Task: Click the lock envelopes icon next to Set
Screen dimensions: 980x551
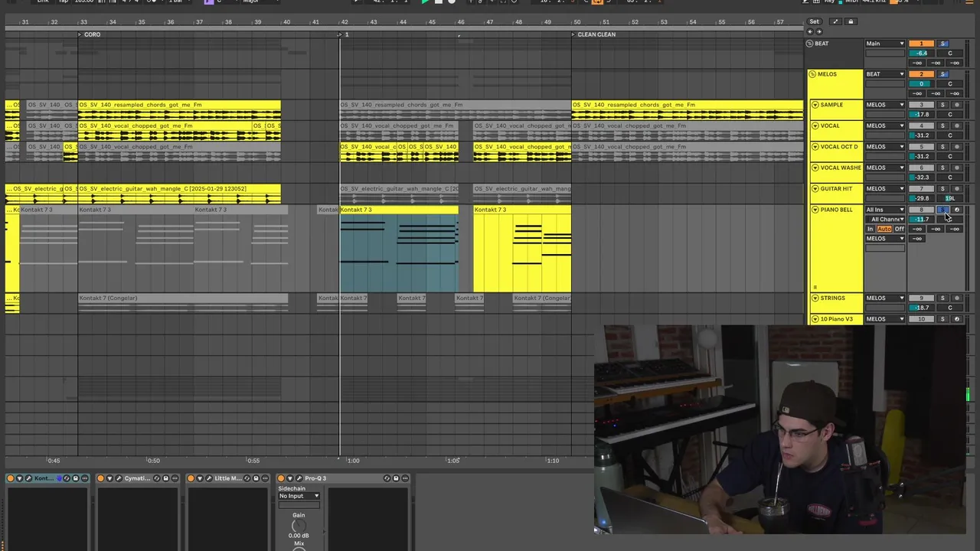Action: coord(851,21)
